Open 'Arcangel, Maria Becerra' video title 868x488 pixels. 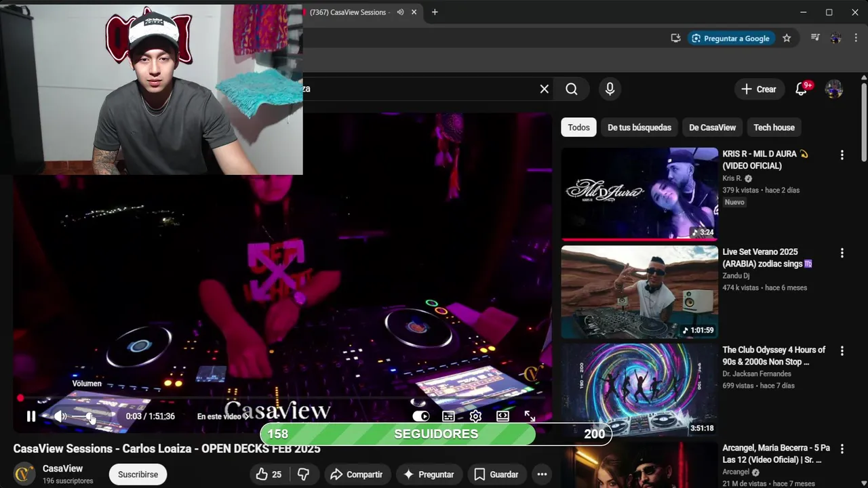point(776,454)
